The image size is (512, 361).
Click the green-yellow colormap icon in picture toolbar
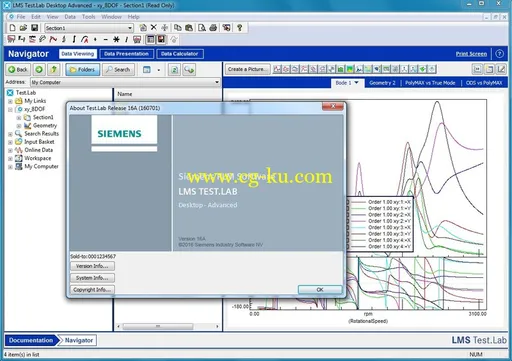click(x=350, y=69)
